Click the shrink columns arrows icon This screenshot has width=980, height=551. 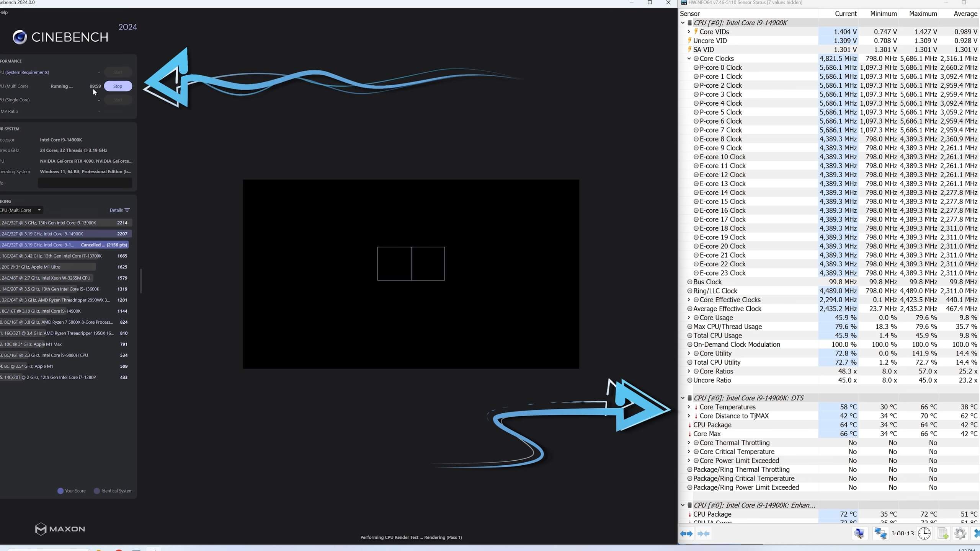click(x=704, y=533)
